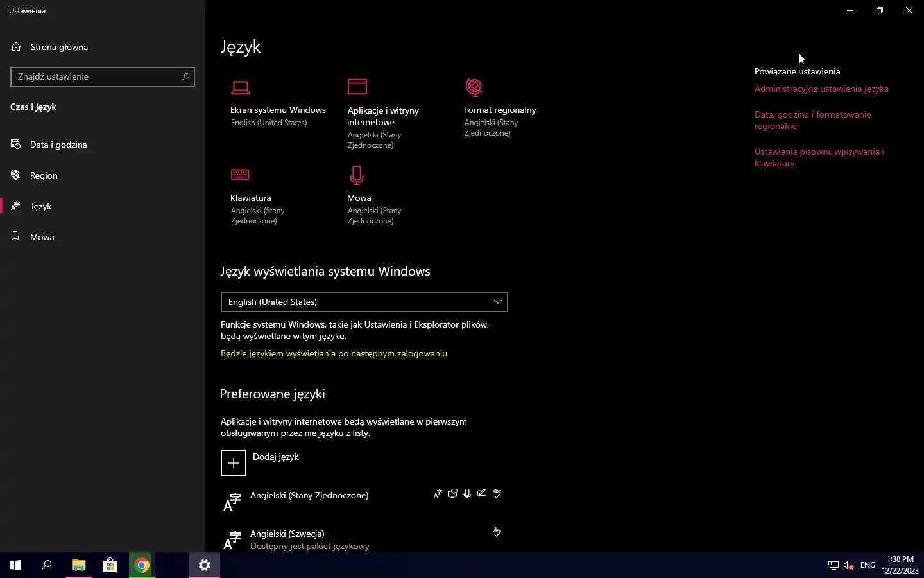
Task: Switch to Google Chrome on the taskbar
Action: 142,565
